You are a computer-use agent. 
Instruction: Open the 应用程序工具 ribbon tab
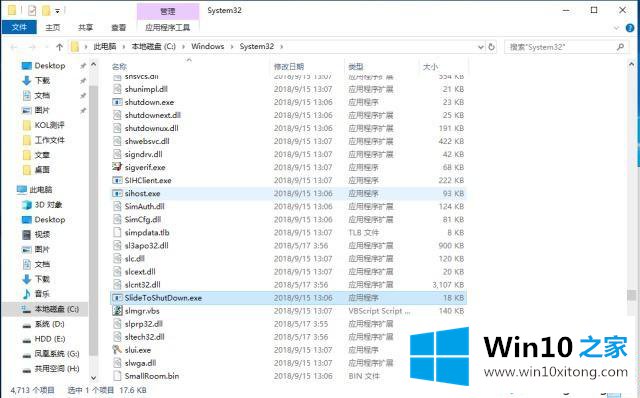(168, 27)
